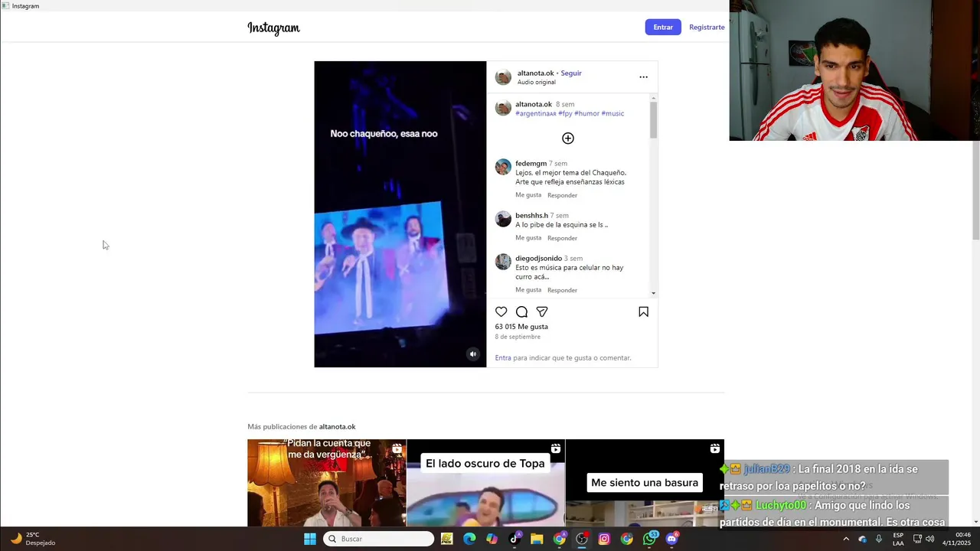Open Copilot from the taskbar

[492, 539]
